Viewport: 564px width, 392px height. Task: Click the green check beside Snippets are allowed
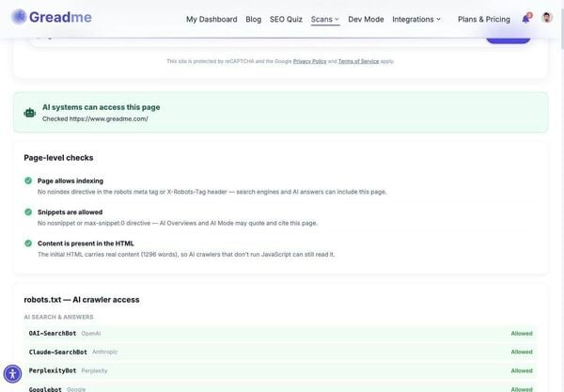(28, 212)
